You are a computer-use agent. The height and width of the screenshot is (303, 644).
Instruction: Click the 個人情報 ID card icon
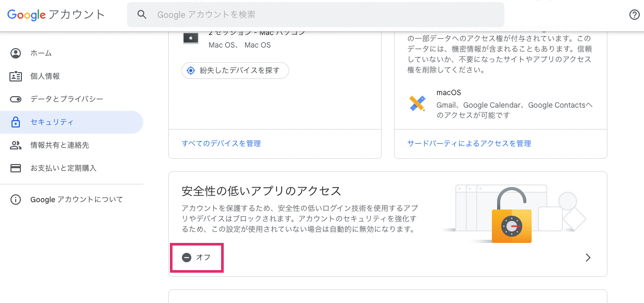16,76
